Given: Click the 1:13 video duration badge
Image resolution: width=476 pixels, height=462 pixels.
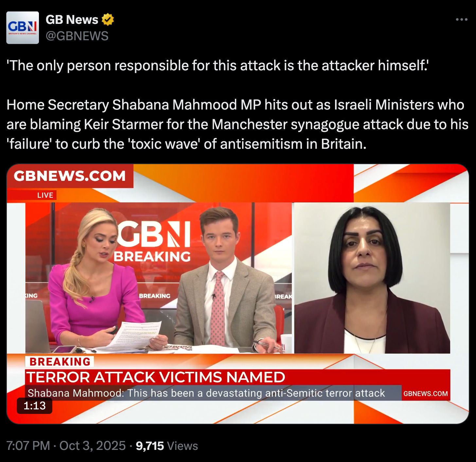Looking at the screenshot, I should 34,406.
